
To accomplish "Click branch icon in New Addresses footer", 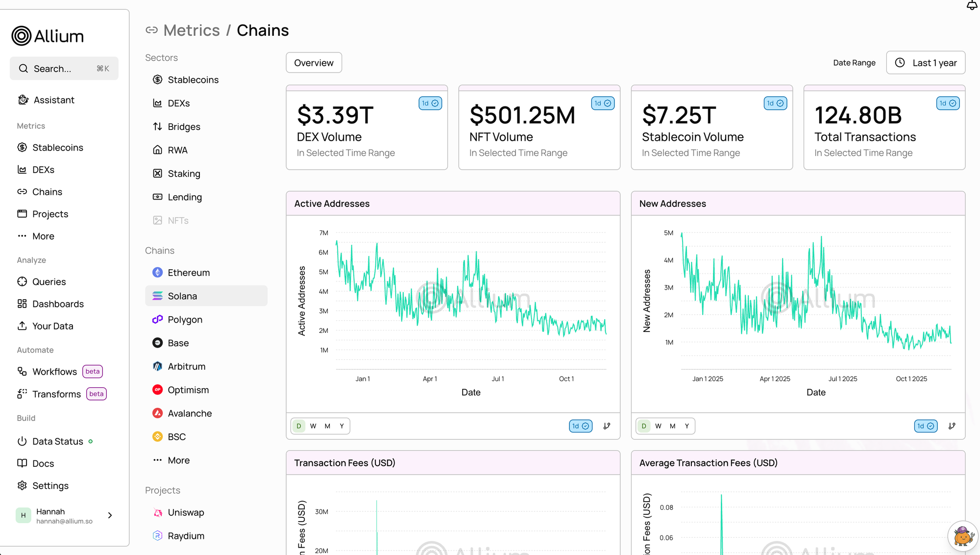I will pos(952,426).
